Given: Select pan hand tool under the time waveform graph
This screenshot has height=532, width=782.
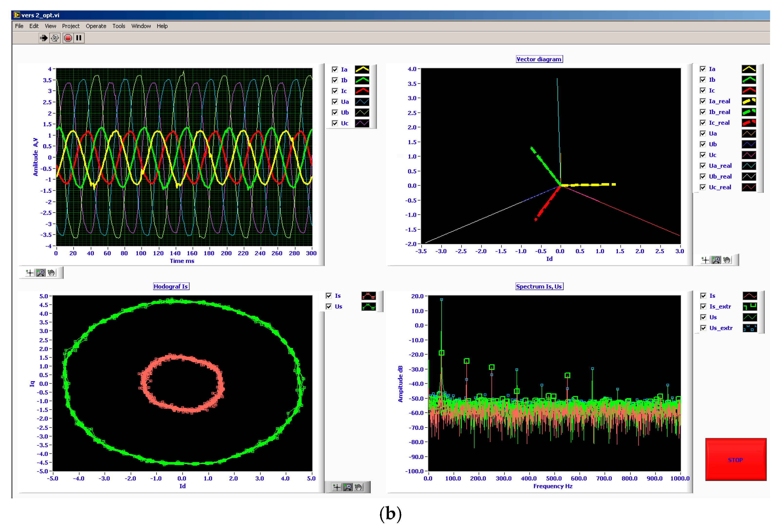Looking at the screenshot, I should [51, 273].
